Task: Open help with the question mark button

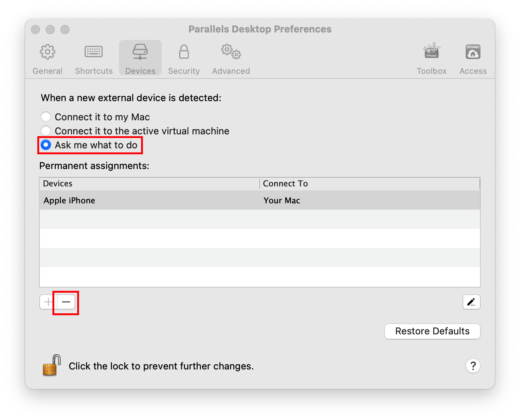Action: [x=473, y=366]
